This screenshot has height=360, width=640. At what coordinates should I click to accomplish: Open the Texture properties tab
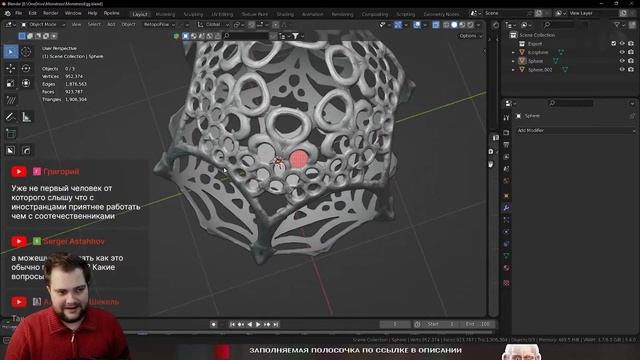[x=507, y=282]
